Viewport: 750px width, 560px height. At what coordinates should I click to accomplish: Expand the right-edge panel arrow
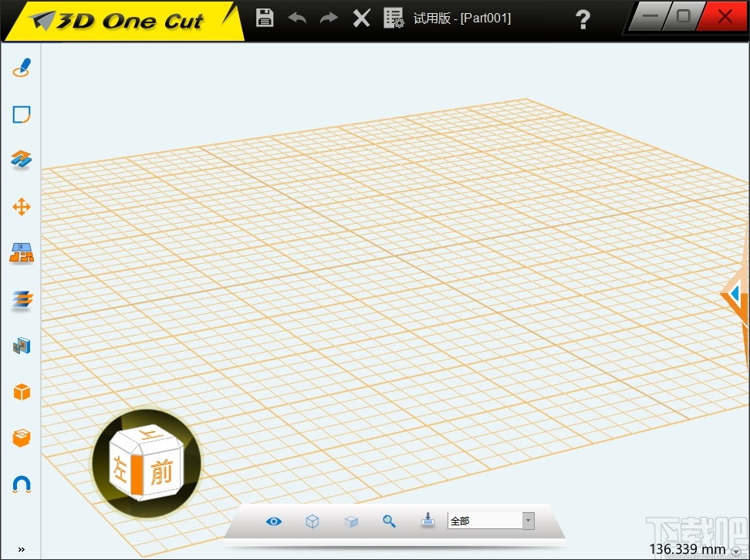[734, 294]
